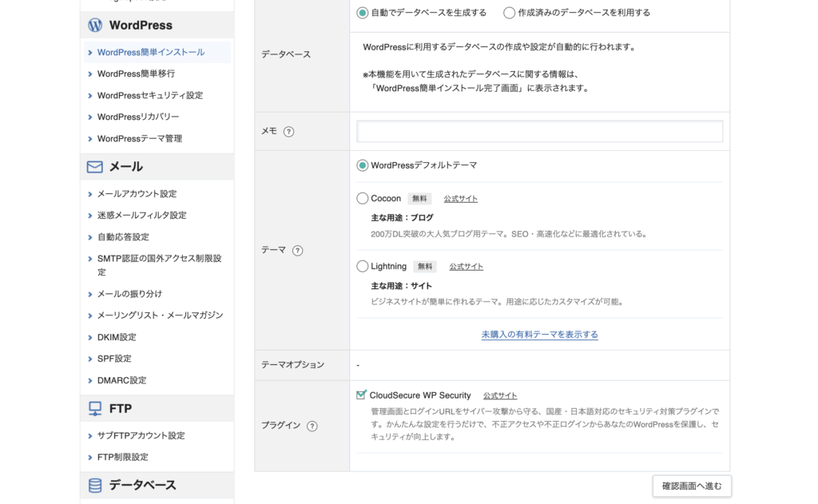The image size is (818, 504).
Task: Click the FTP section header text
Action: pyautogui.click(x=121, y=408)
